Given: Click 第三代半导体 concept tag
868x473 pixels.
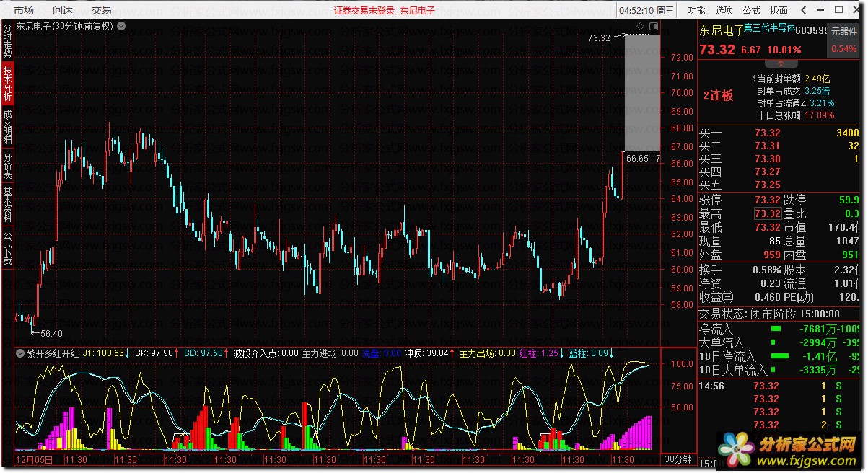Looking at the screenshot, I should pyautogui.click(x=770, y=28).
